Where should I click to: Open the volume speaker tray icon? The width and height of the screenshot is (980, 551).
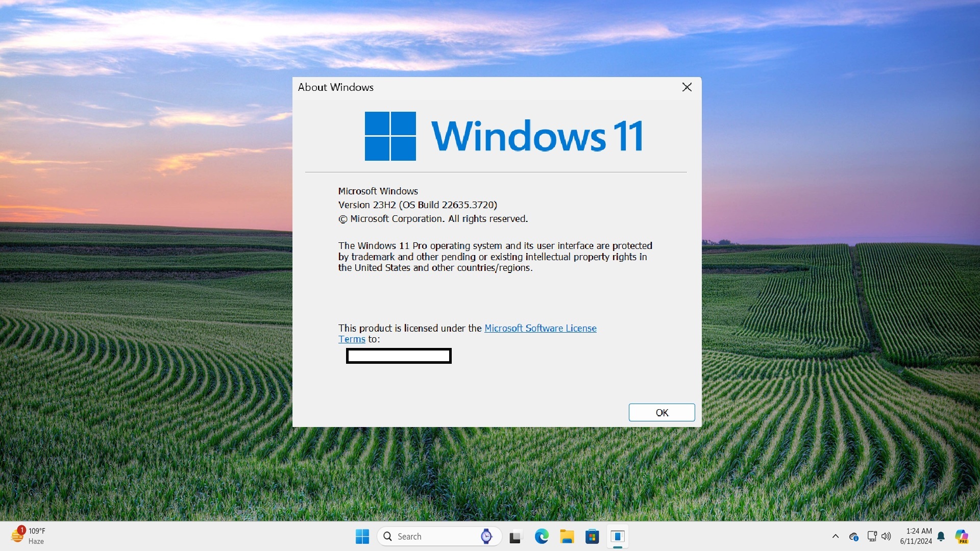(x=886, y=536)
